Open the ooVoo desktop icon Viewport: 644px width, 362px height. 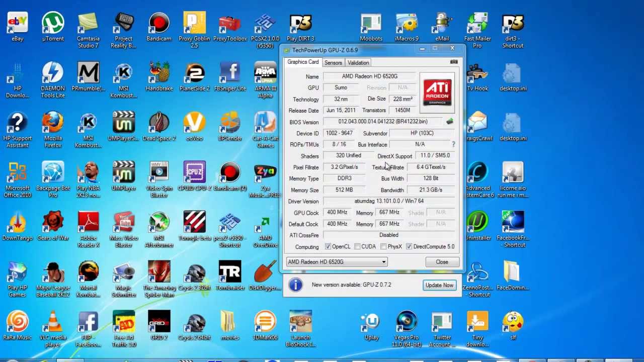[x=194, y=126]
